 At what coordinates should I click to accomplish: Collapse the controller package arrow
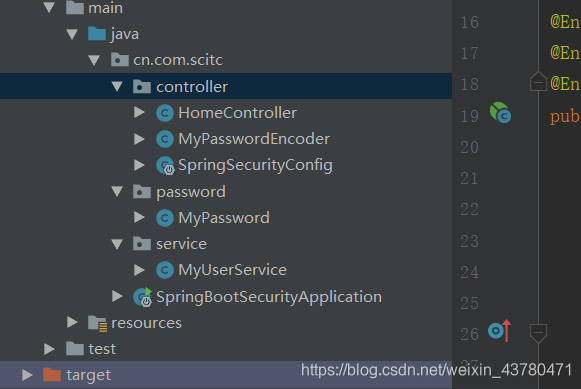[x=117, y=86]
